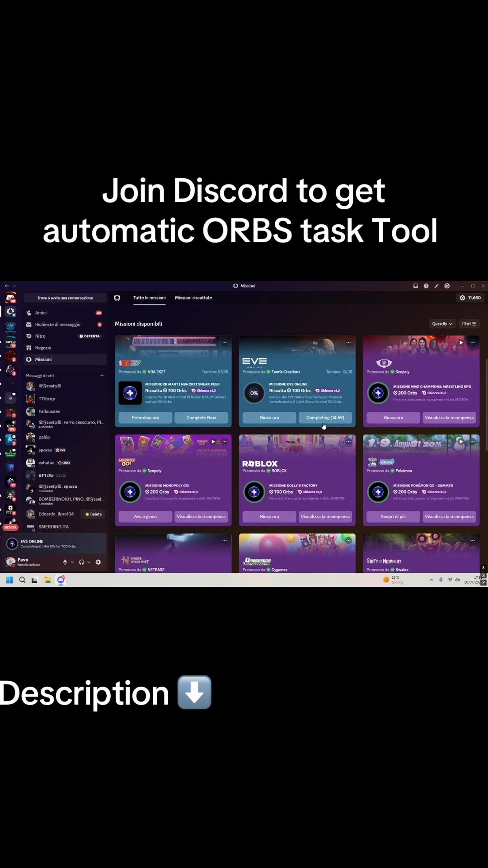Click Scopri di più on Pokémon card
488x868 pixels.
393,517
